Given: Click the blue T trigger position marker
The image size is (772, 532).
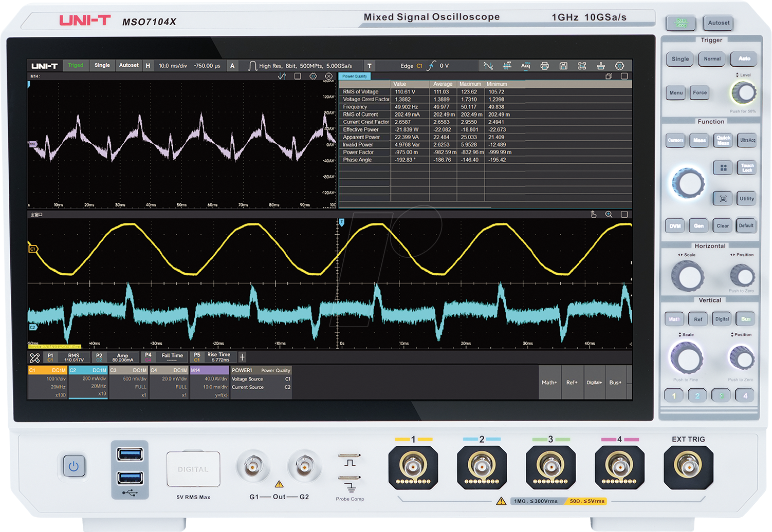Looking at the screenshot, I should [x=341, y=221].
